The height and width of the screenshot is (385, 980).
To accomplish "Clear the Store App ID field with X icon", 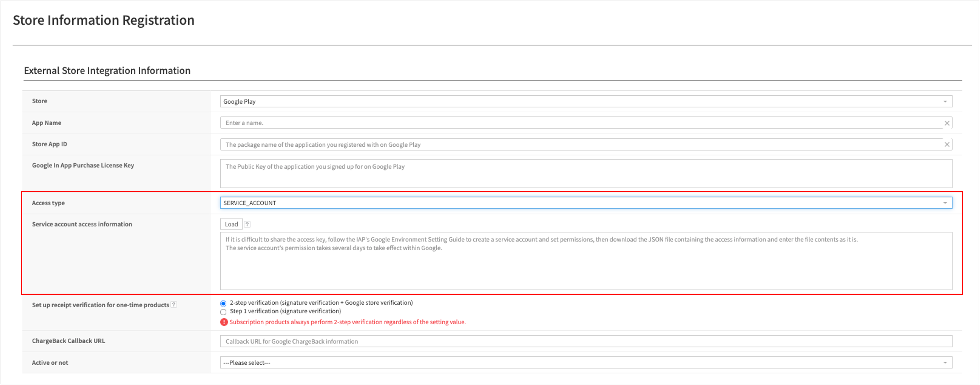I will tap(947, 144).
